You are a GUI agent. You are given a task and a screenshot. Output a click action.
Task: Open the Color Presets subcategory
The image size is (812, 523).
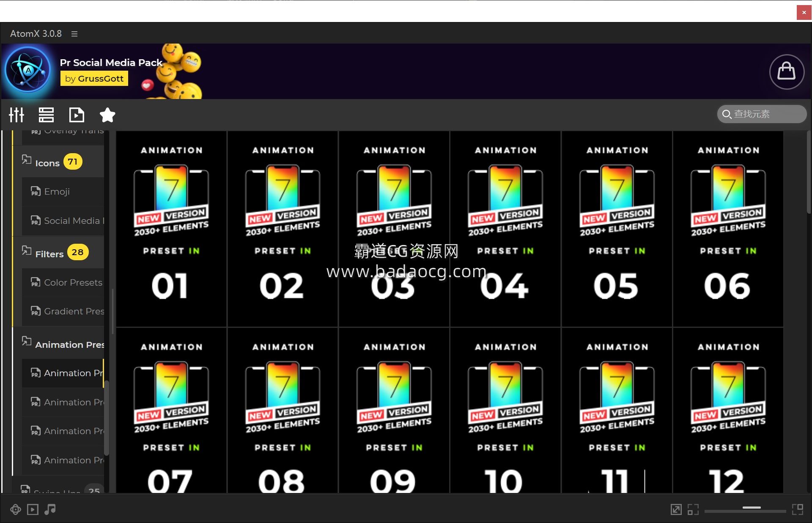(63, 282)
